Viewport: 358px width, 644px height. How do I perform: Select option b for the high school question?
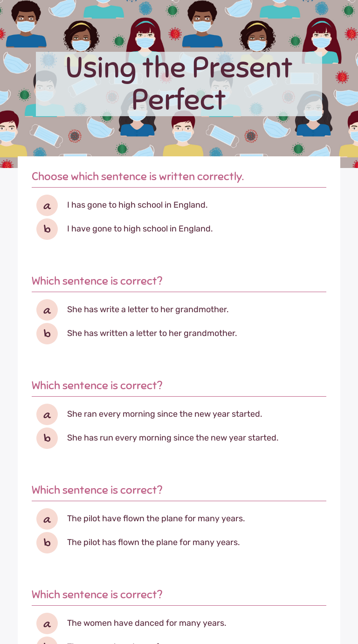(x=47, y=229)
